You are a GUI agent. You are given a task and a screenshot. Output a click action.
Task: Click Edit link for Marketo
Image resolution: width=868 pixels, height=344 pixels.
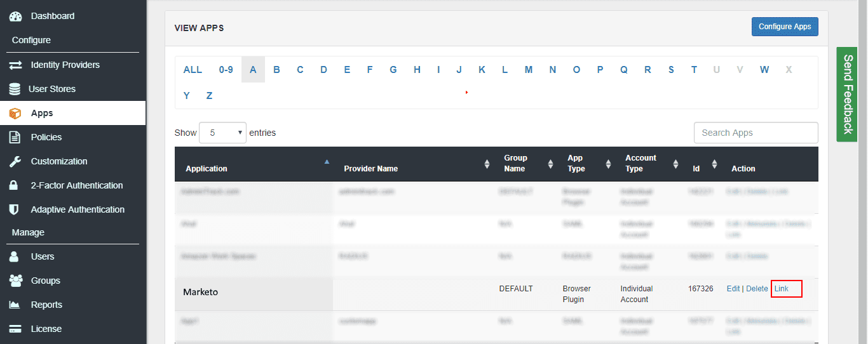[733, 289]
